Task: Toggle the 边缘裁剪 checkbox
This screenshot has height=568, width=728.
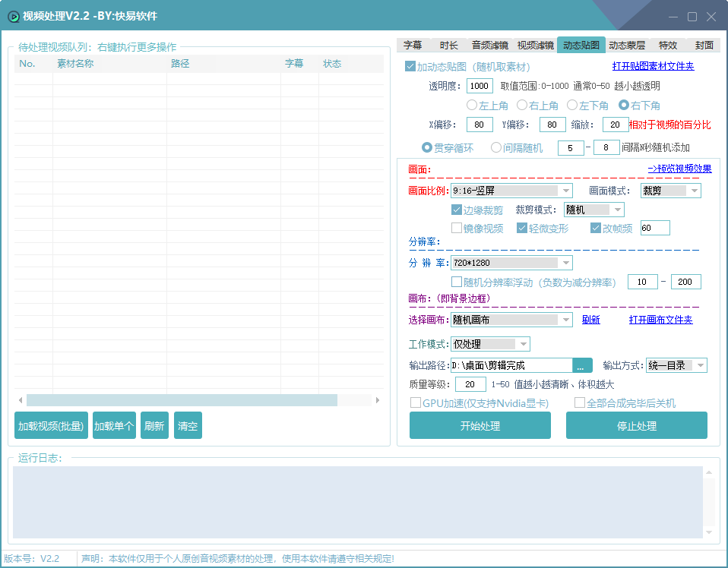Action: [x=457, y=210]
